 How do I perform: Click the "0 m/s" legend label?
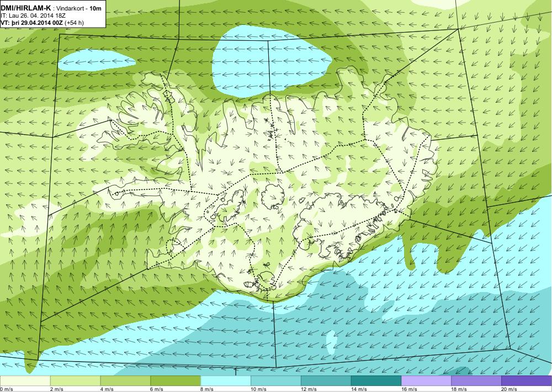tap(7, 389)
